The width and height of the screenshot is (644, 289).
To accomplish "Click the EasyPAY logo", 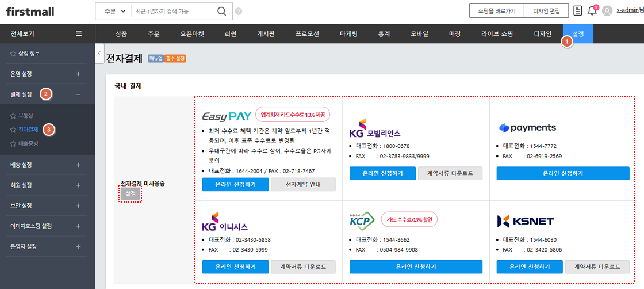I will click(x=227, y=116).
